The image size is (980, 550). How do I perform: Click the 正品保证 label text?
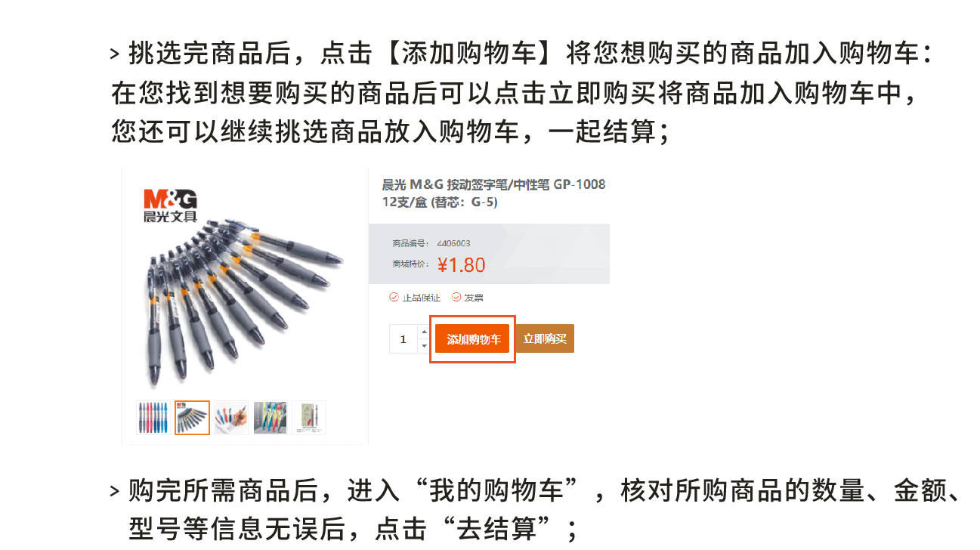point(421,298)
